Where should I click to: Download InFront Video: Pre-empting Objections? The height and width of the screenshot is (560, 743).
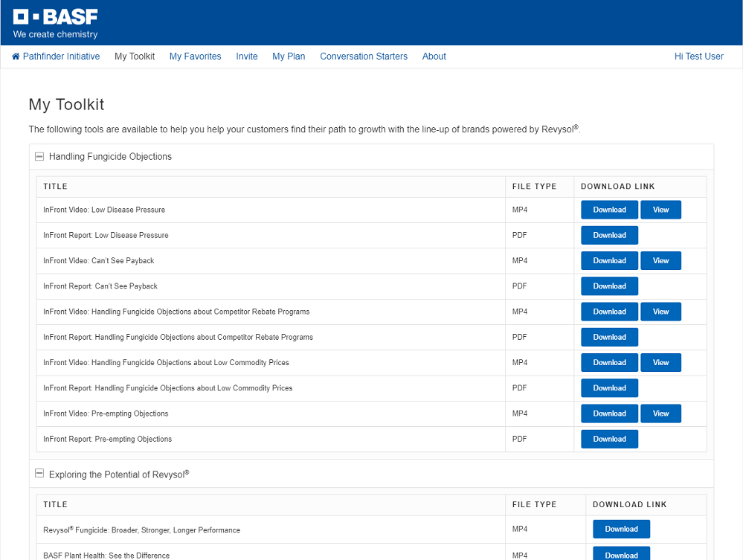tap(609, 413)
